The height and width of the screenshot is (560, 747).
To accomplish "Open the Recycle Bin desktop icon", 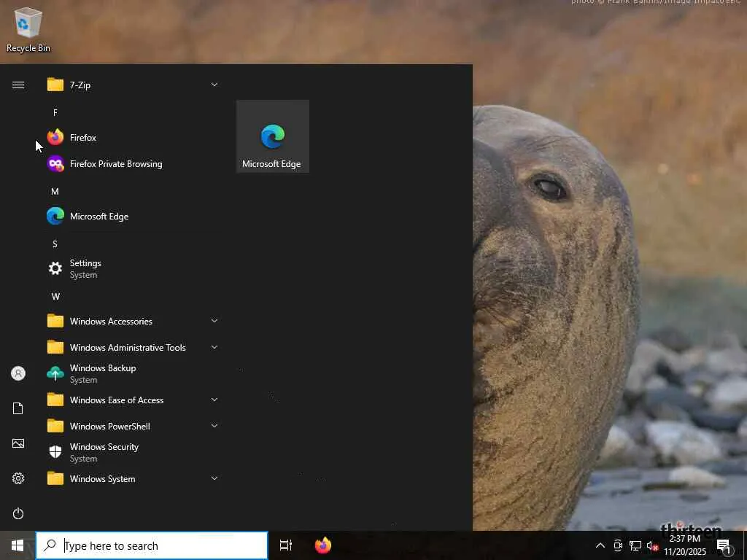I will (x=28, y=29).
